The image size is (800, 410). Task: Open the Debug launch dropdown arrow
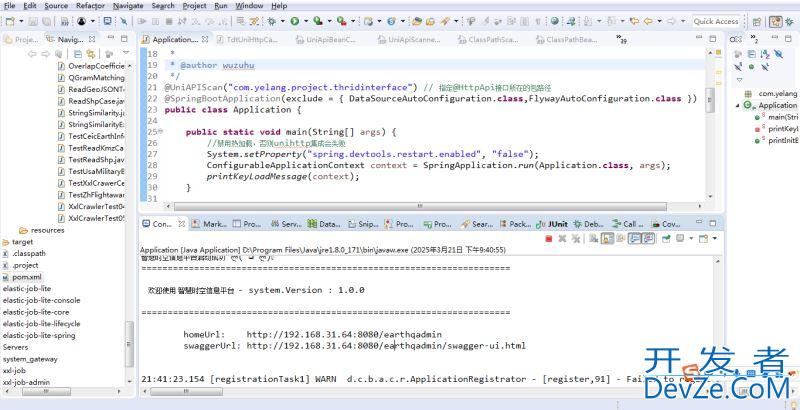pos(282,21)
